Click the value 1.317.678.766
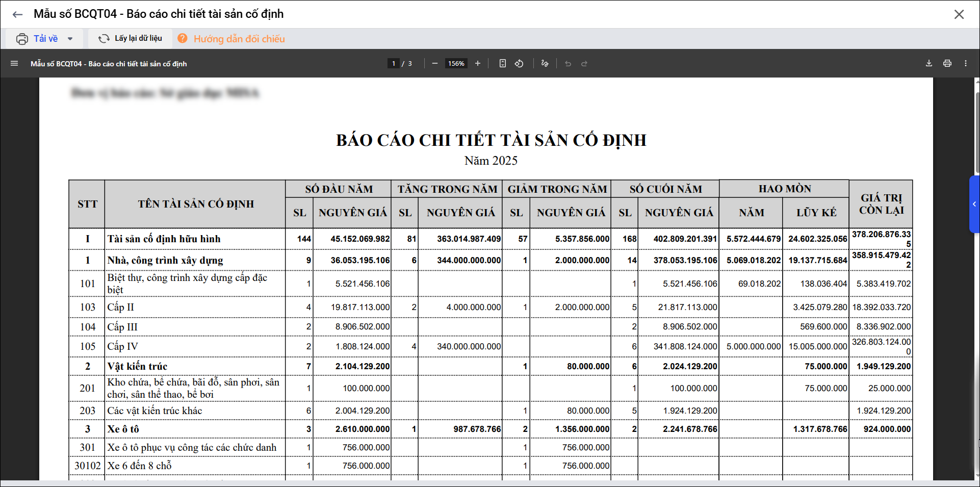This screenshot has width=980, height=487. tap(820, 429)
